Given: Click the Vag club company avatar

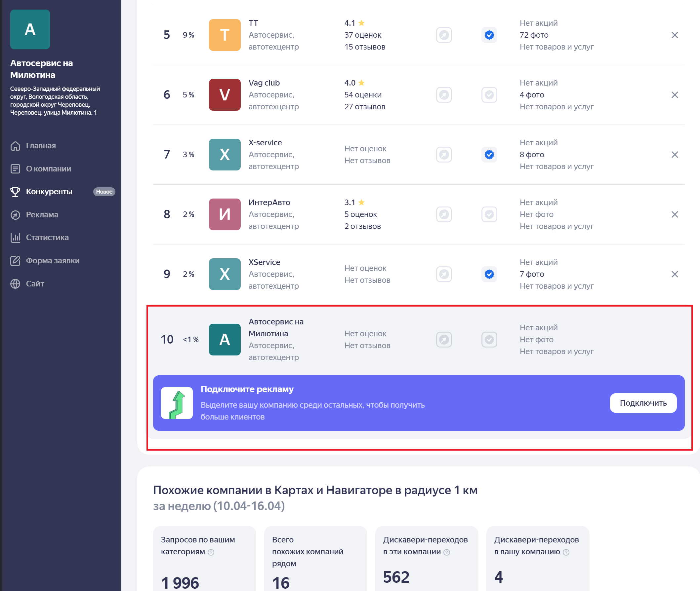Looking at the screenshot, I should (x=225, y=95).
